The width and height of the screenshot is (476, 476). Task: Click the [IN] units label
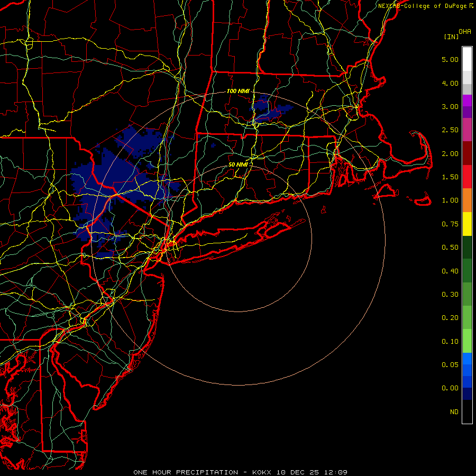(451, 36)
